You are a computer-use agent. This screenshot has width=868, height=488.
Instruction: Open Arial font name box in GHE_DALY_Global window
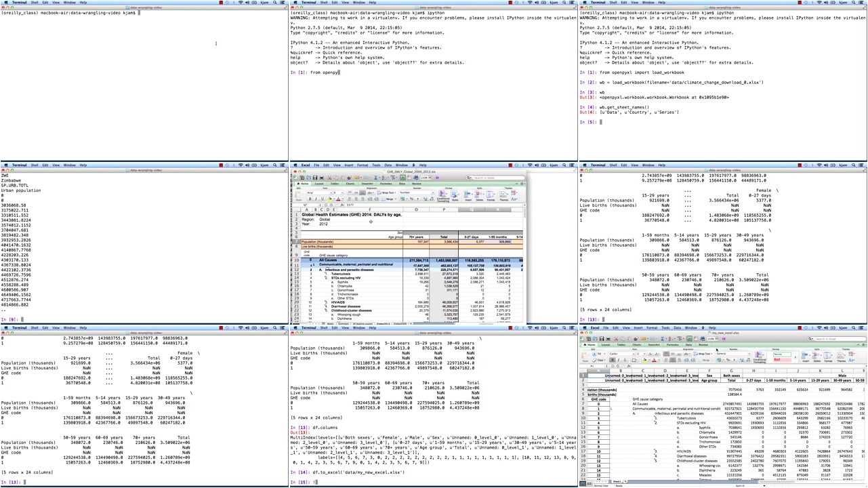319,192
